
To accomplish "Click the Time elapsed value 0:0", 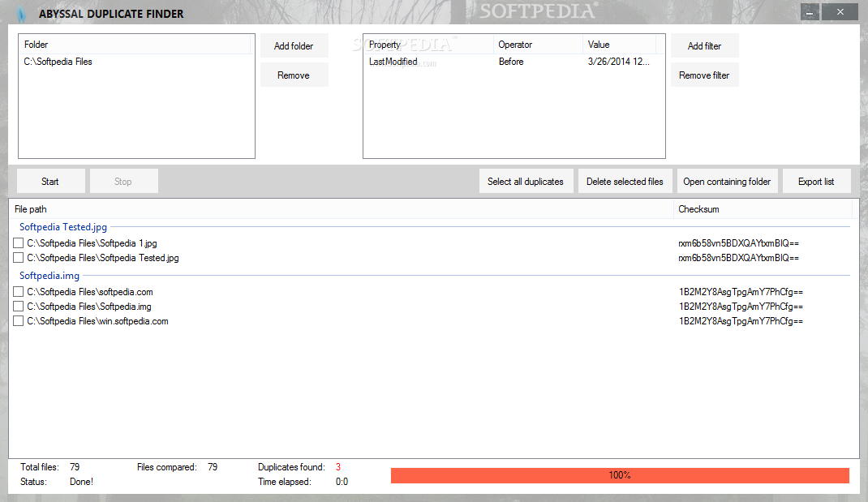I will 342,482.
